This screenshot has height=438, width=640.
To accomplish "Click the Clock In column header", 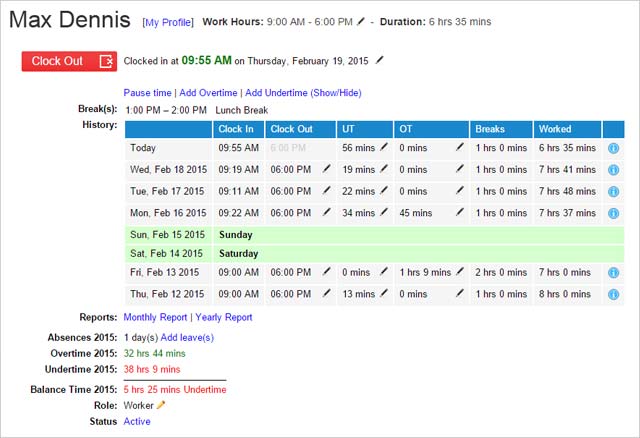I will point(238,129).
